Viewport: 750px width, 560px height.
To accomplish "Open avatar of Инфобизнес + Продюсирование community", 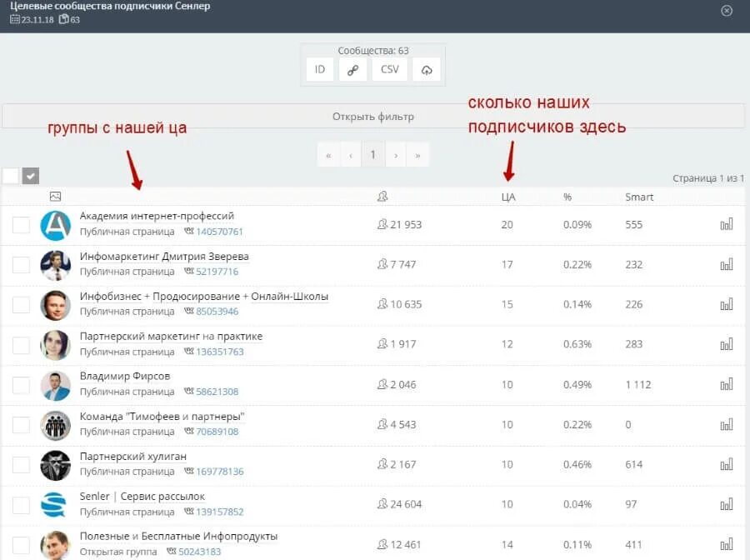I will [x=56, y=305].
